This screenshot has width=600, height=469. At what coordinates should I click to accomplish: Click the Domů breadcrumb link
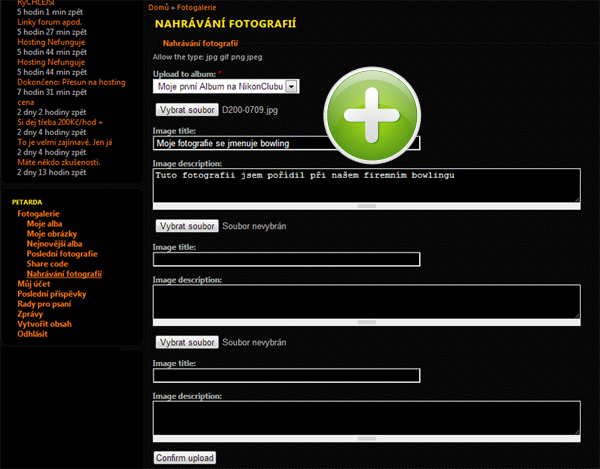tap(159, 7)
